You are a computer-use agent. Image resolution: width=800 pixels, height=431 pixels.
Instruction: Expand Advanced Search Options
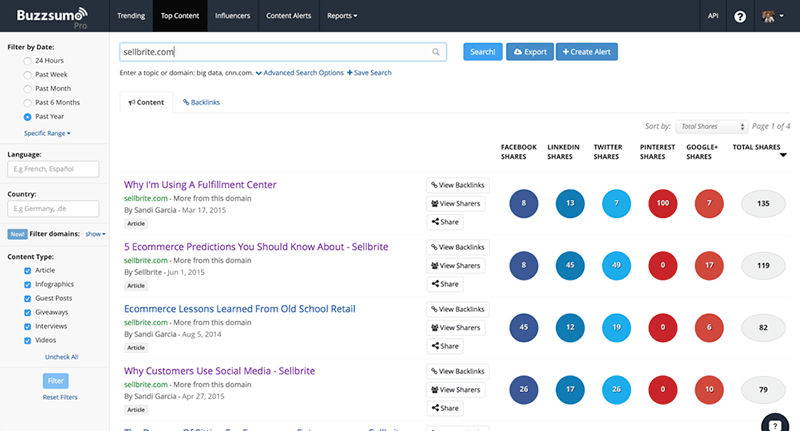[x=299, y=73]
